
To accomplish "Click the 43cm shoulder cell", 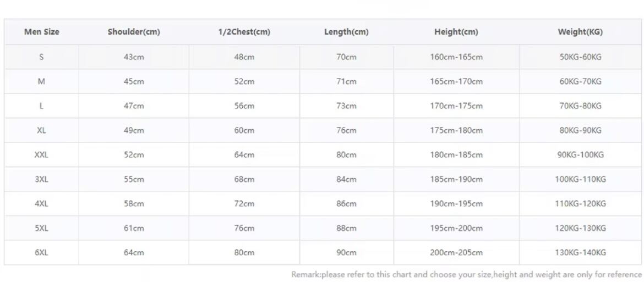I will click(x=134, y=57).
